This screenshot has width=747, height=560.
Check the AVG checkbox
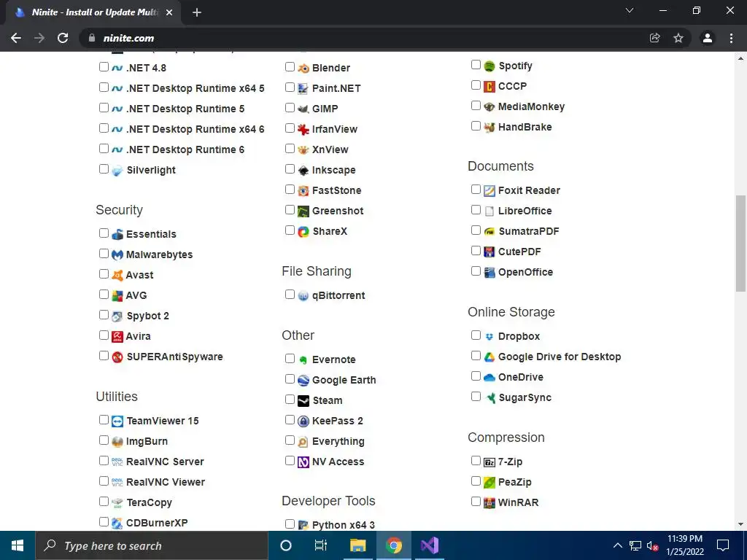pyautogui.click(x=104, y=295)
